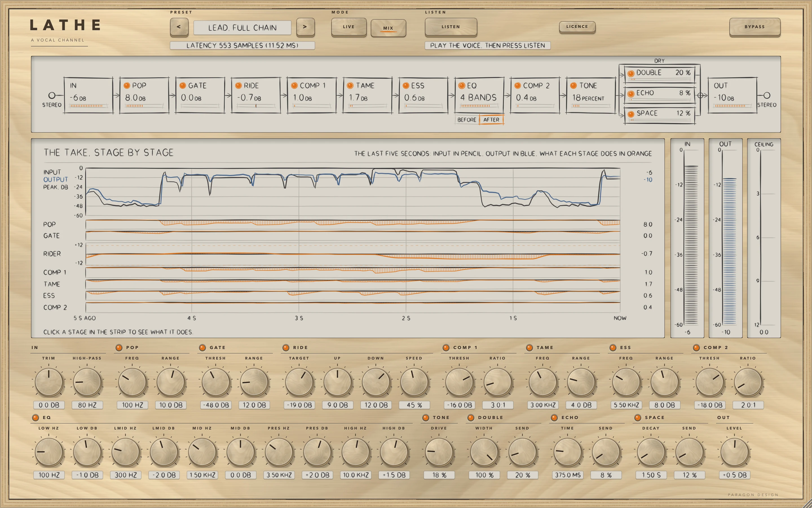The image size is (812, 508).
Task: Select the OUT -10 DB stage box
Action: point(732,95)
